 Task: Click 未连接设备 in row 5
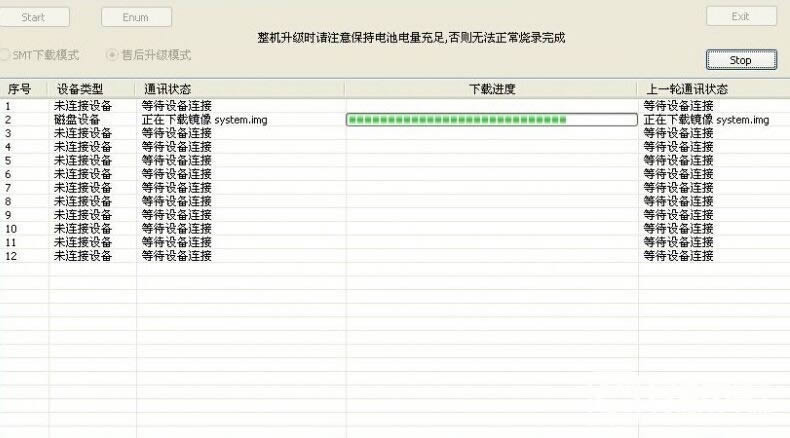[x=83, y=160]
